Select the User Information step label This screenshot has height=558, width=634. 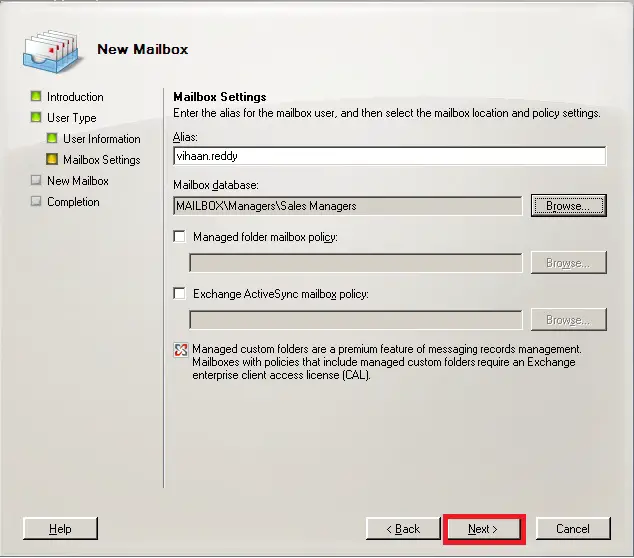point(102,139)
